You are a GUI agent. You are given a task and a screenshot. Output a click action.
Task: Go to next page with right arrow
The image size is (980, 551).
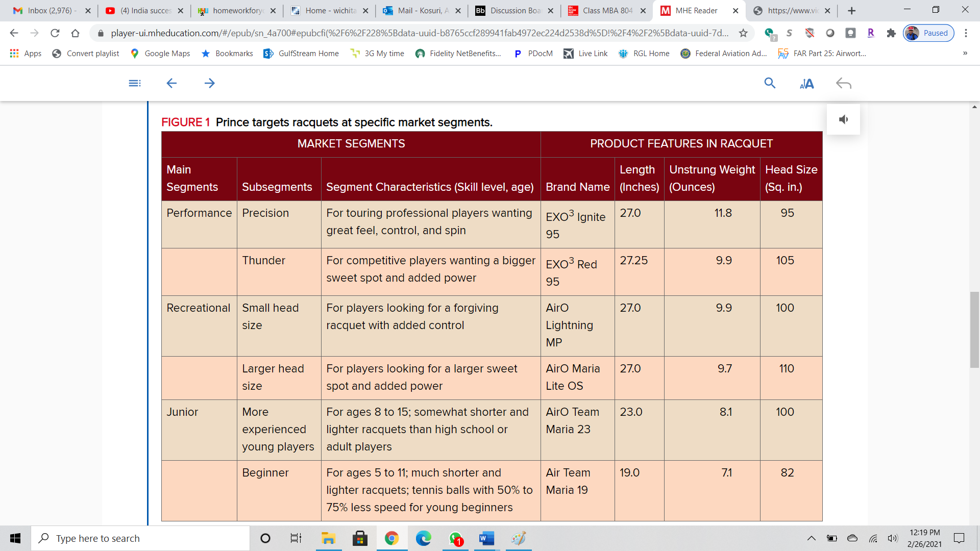pyautogui.click(x=209, y=83)
